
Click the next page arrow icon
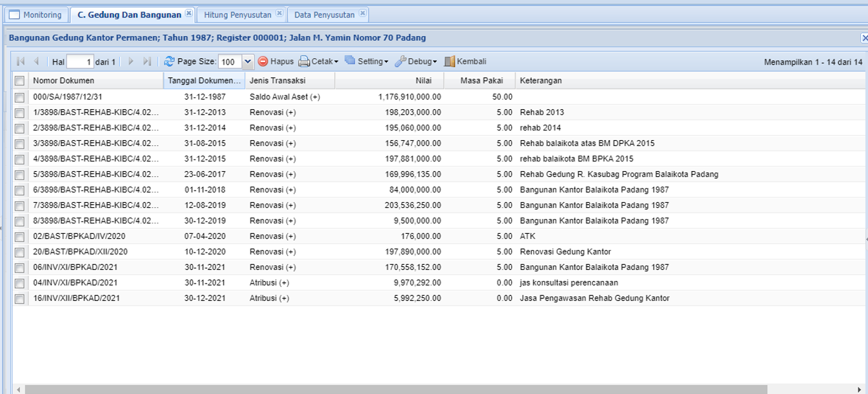click(131, 61)
